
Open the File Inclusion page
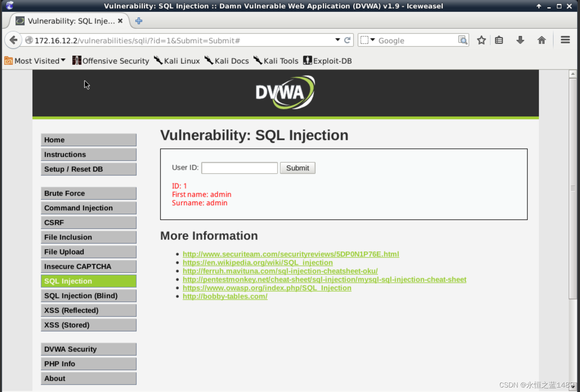89,237
